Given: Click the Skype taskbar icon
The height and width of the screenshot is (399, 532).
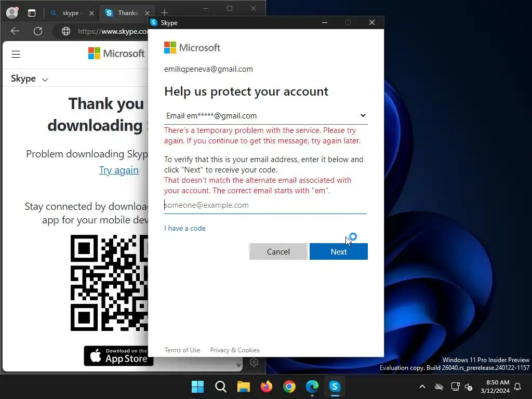Looking at the screenshot, I should pyautogui.click(x=335, y=387).
